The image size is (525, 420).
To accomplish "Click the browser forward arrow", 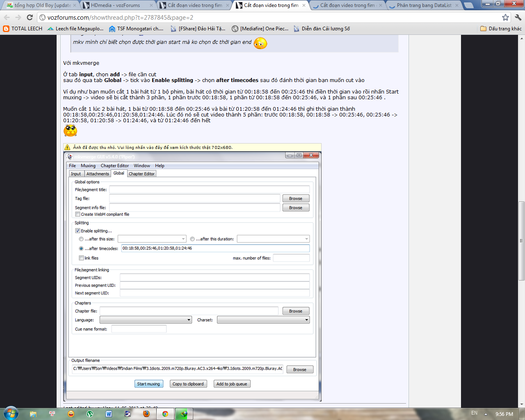I will 18,17.
